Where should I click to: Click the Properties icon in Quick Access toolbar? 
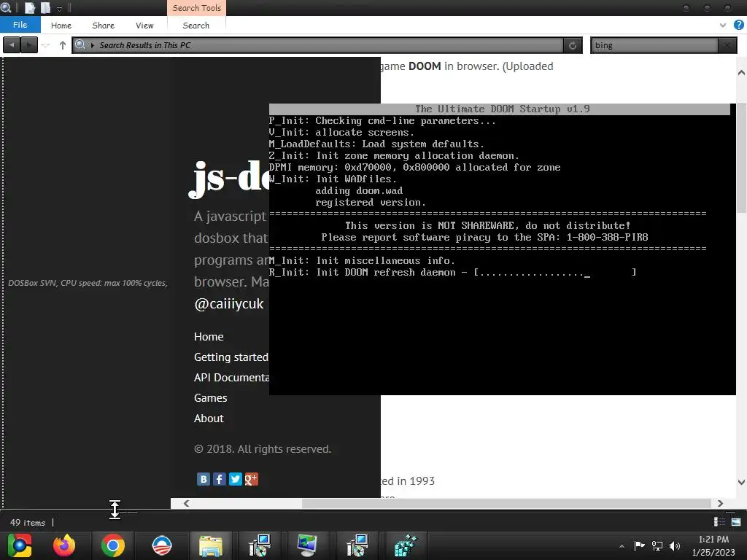click(x=29, y=7)
